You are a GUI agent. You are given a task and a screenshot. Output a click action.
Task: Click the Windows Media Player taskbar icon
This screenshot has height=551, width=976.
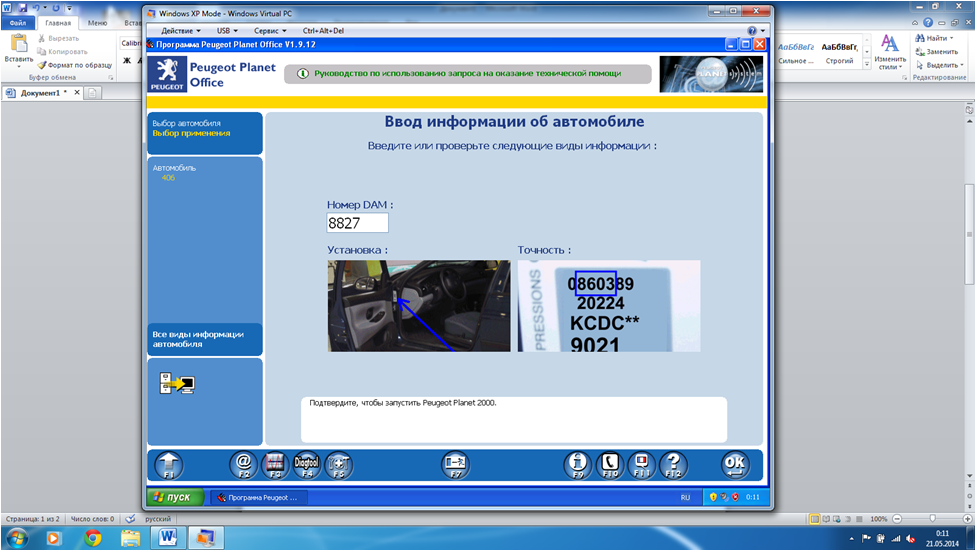click(54, 537)
